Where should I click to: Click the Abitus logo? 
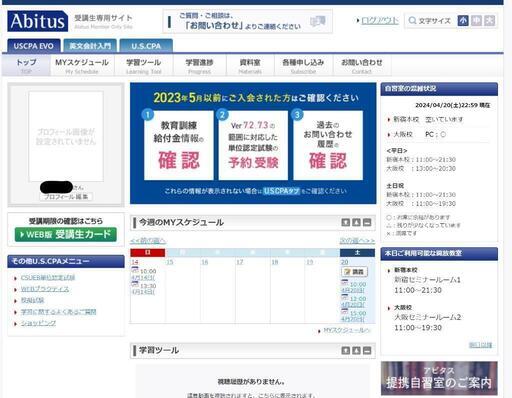38,21
